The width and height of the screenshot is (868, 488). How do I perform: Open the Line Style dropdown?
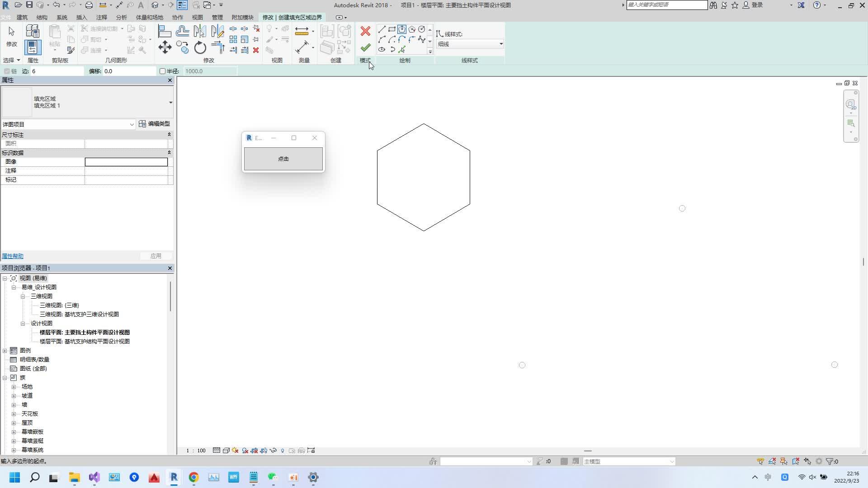point(470,44)
